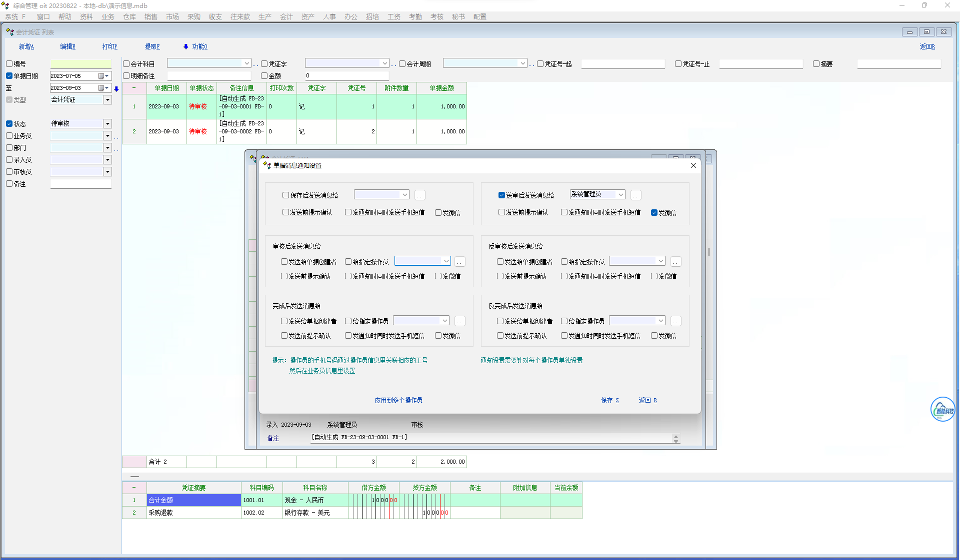The image size is (960, 560).
Task: Click the ellipsis button beside 系统管理员 dropdown
Action: pos(635,195)
